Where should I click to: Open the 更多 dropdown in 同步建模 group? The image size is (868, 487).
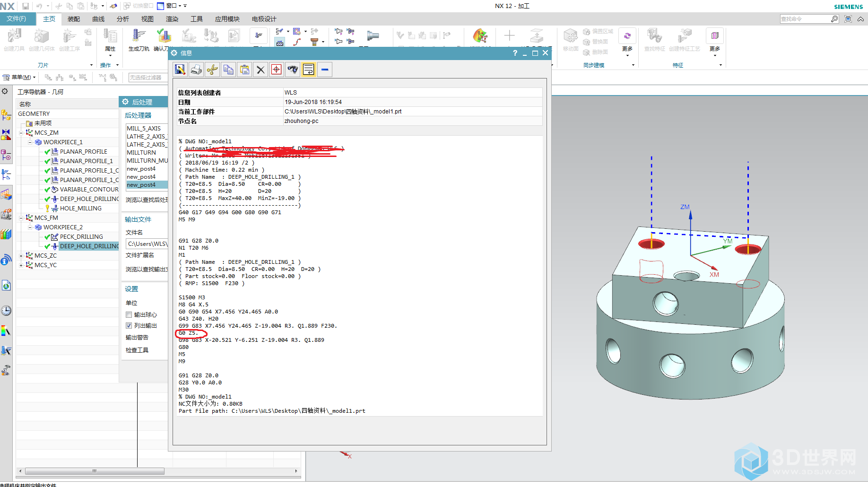pyautogui.click(x=627, y=51)
